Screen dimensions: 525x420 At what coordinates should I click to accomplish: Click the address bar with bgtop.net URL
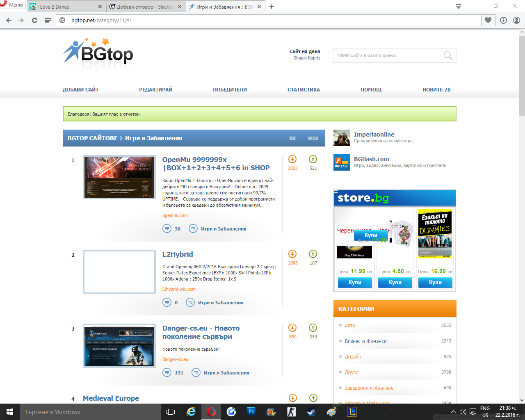(x=269, y=20)
